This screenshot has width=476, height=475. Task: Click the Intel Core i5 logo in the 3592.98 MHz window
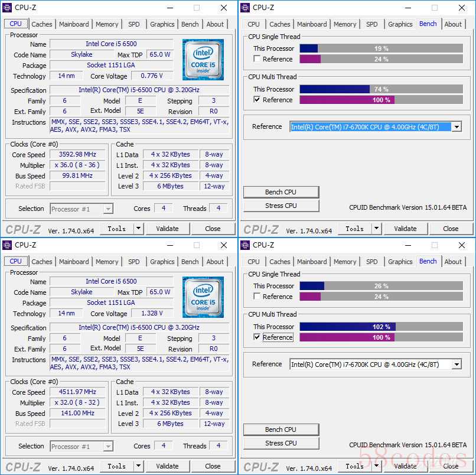tap(203, 60)
